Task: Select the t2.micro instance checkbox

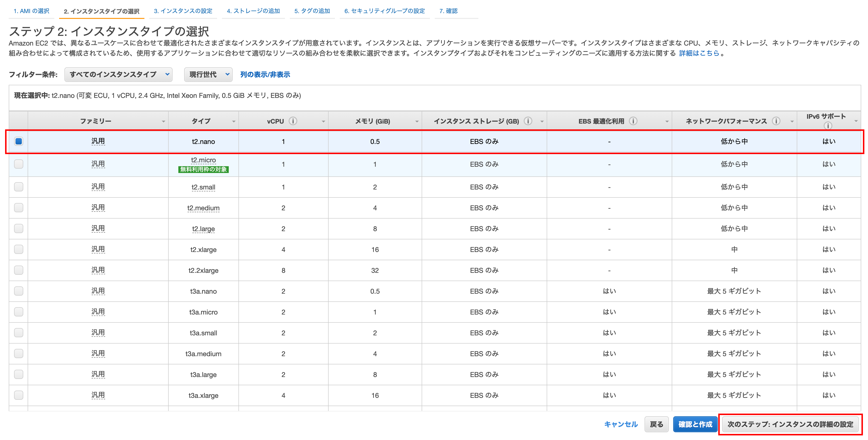Action: [x=18, y=164]
